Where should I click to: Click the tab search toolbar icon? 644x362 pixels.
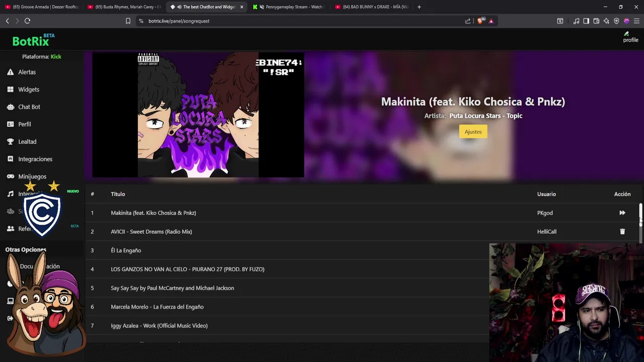tap(560, 21)
